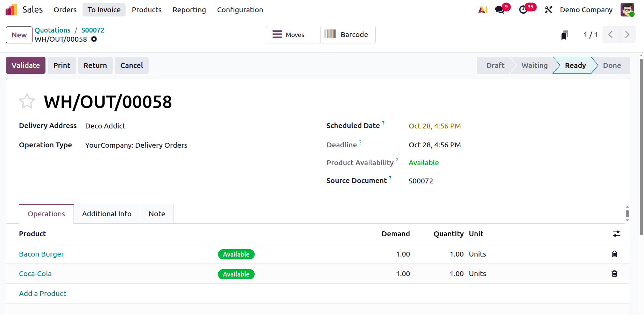The width and height of the screenshot is (644, 315).
Task: Click the settings gear beside WH/OUT/00058 breadcrumb
Action: [94, 39]
